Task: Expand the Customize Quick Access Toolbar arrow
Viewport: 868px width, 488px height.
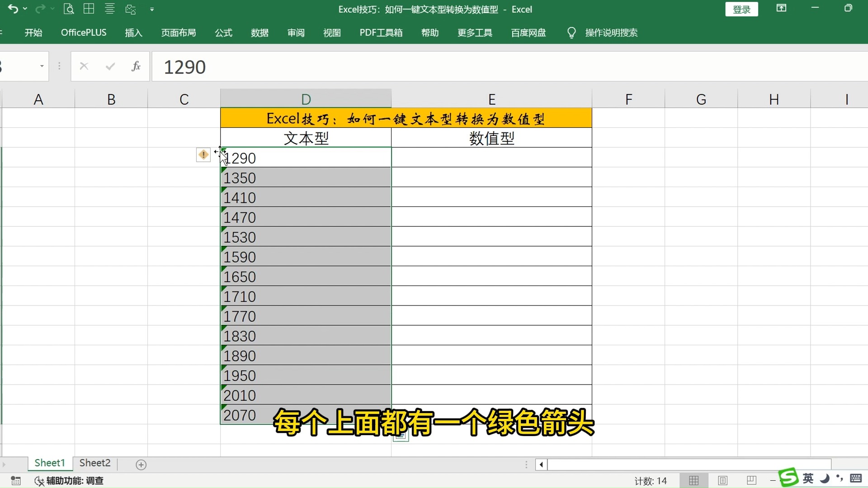Action: 152,9
